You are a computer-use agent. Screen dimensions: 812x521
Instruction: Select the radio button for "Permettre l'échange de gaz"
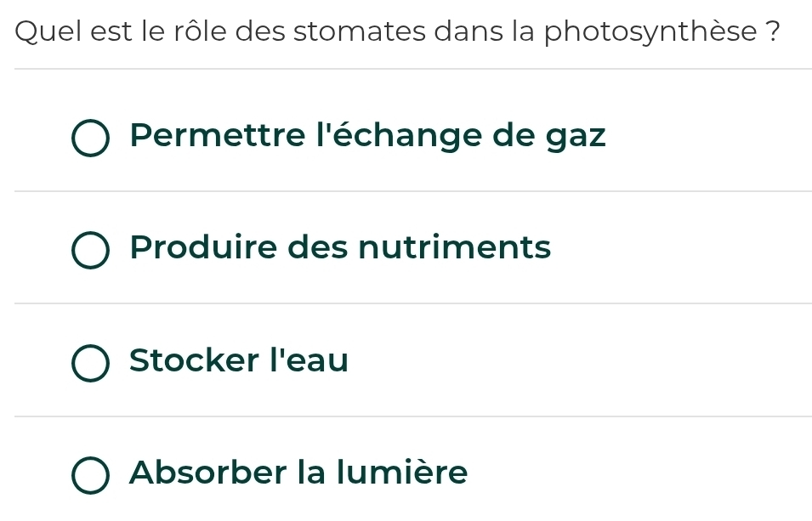(90, 139)
